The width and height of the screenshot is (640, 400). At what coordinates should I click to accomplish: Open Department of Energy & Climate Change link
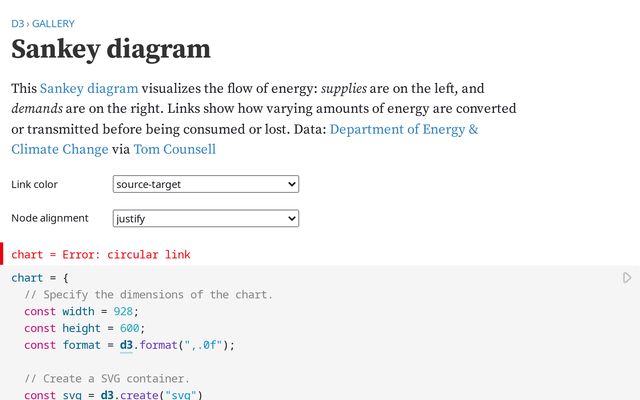(x=404, y=129)
